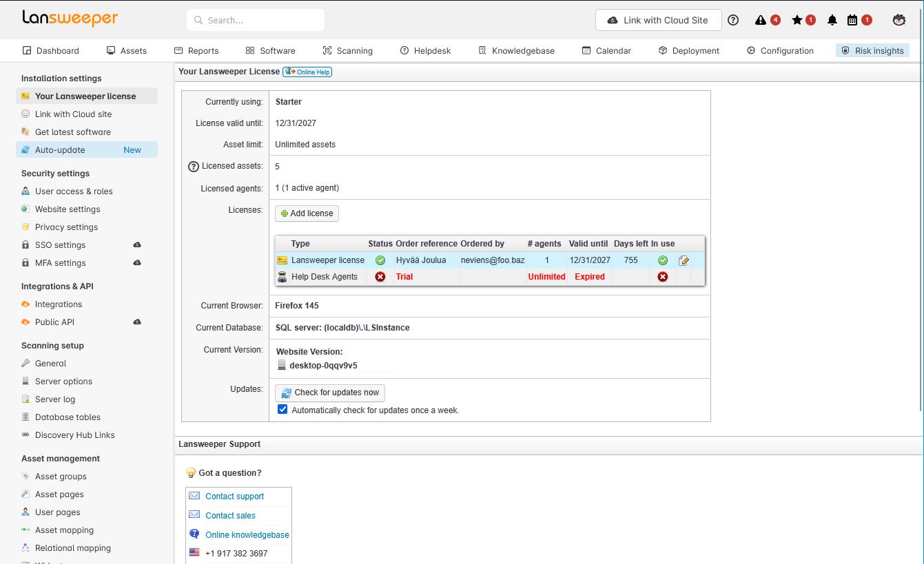Screen dimensions: 924x564
Task: Open Discovery Hub Links in sidebar
Action: pos(87,435)
